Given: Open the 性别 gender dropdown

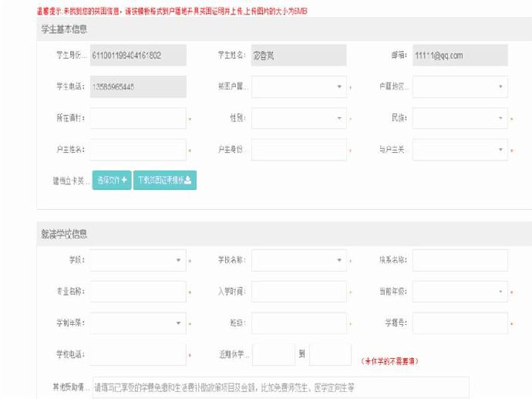Looking at the screenshot, I should point(298,118).
